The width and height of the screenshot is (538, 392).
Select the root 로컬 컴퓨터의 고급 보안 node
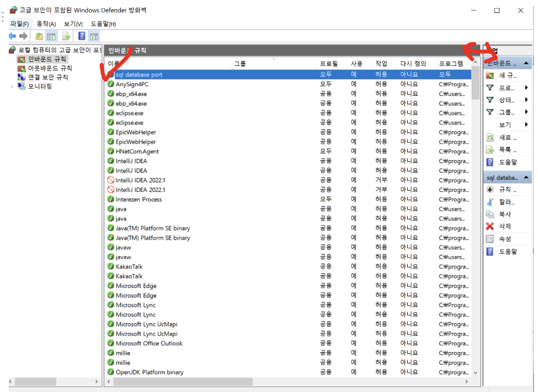[x=60, y=50]
